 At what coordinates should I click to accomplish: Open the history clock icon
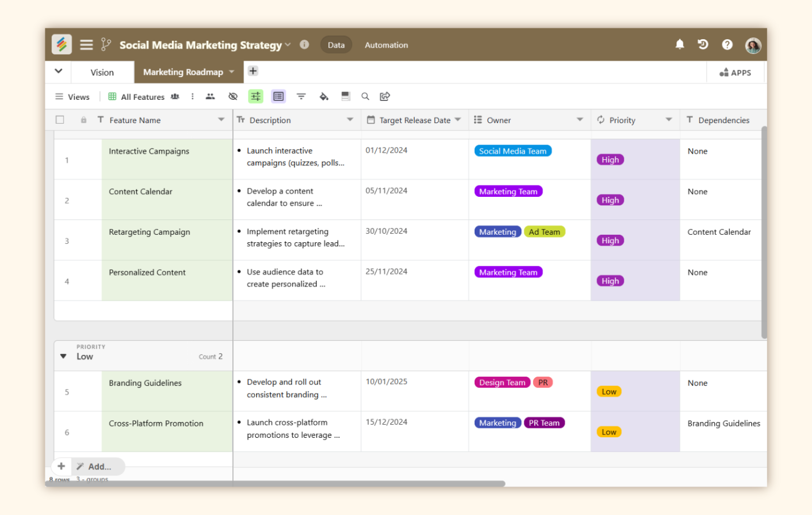point(703,44)
